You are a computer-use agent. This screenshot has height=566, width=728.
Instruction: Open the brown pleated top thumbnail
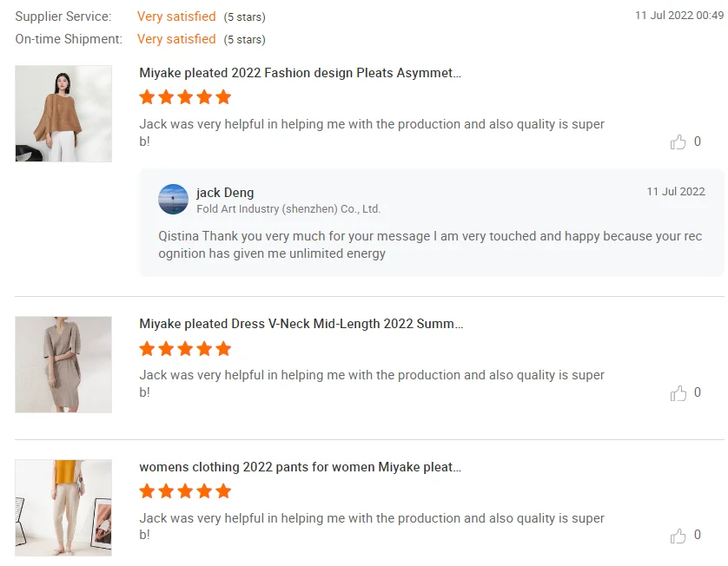tap(63, 114)
